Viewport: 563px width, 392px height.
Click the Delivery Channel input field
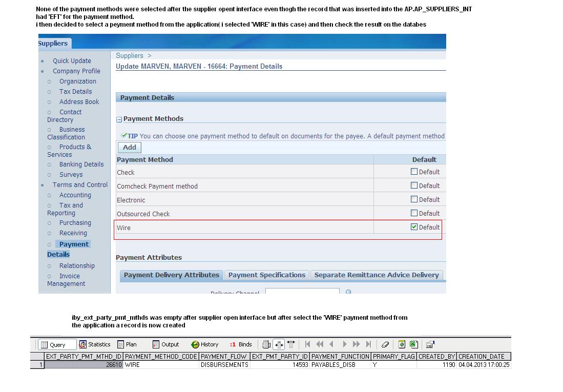[302, 291]
